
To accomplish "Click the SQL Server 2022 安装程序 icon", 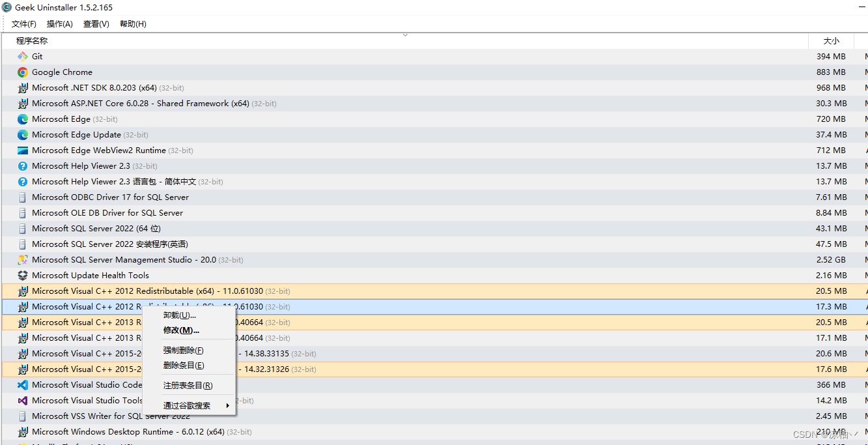I will click(x=23, y=244).
